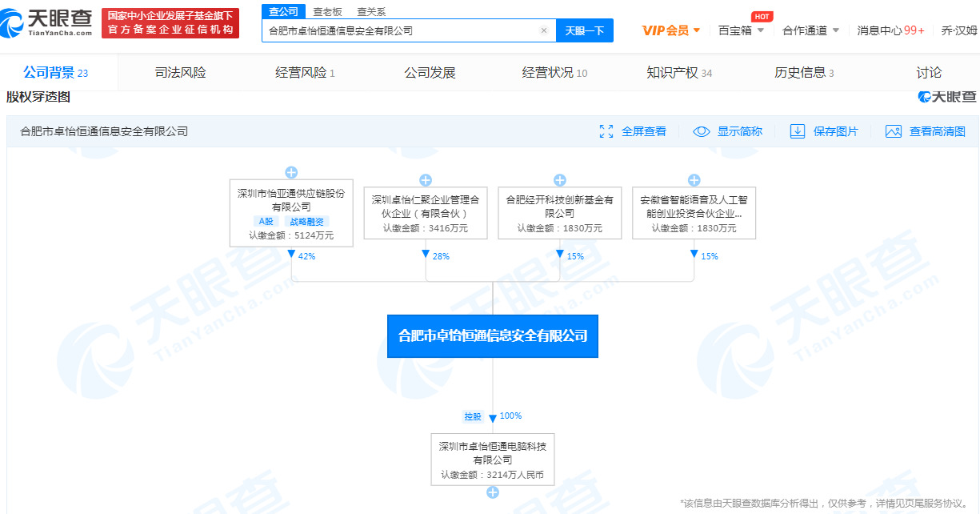Click the 战略融资 tag
The height and width of the screenshot is (514, 980).
click(x=306, y=221)
